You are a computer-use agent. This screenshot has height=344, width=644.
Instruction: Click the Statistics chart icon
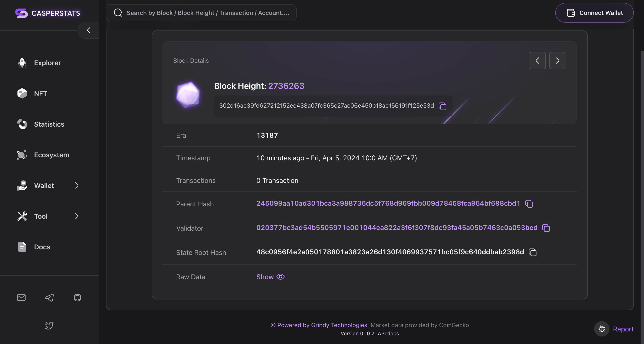22,124
